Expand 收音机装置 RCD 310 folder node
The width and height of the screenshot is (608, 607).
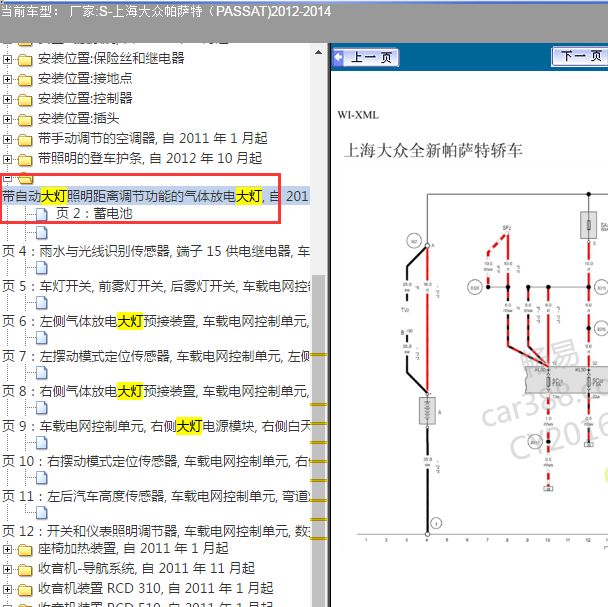click(7, 590)
